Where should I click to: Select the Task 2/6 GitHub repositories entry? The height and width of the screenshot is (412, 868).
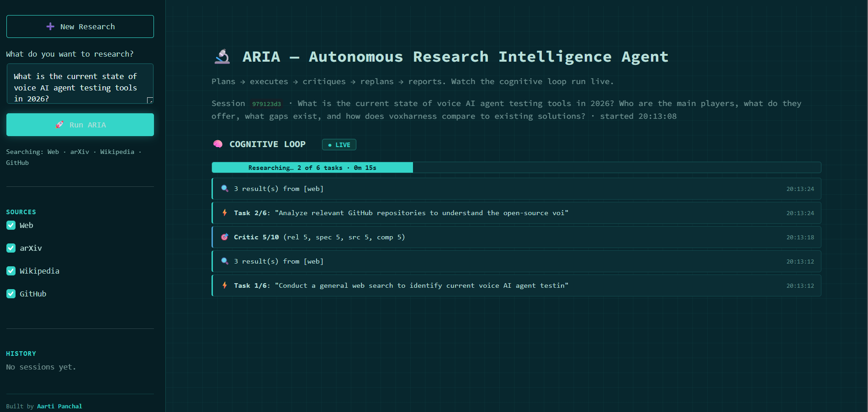[x=516, y=213]
